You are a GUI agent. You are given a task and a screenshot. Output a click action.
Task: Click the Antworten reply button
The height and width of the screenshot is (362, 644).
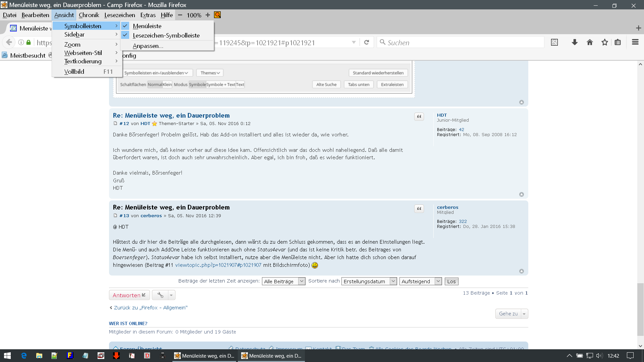coord(129,295)
